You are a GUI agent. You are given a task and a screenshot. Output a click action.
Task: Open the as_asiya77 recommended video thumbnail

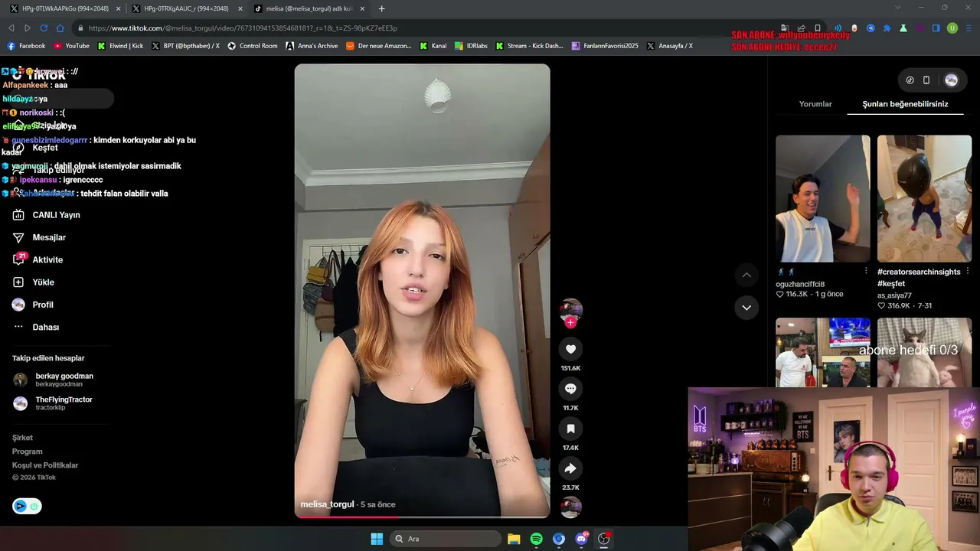[x=924, y=199]
